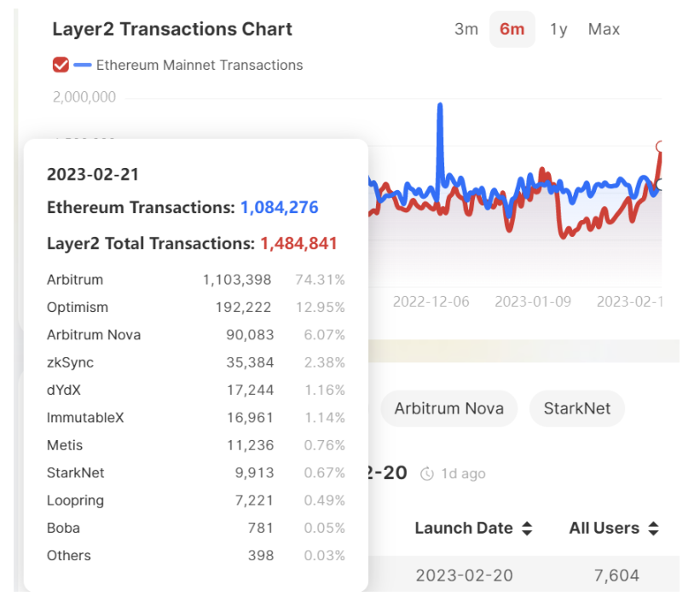Image resolution: width=700 pixels, height=596 pixels.
Task: Click Loopring count 7,221
Action: (254, 501)
